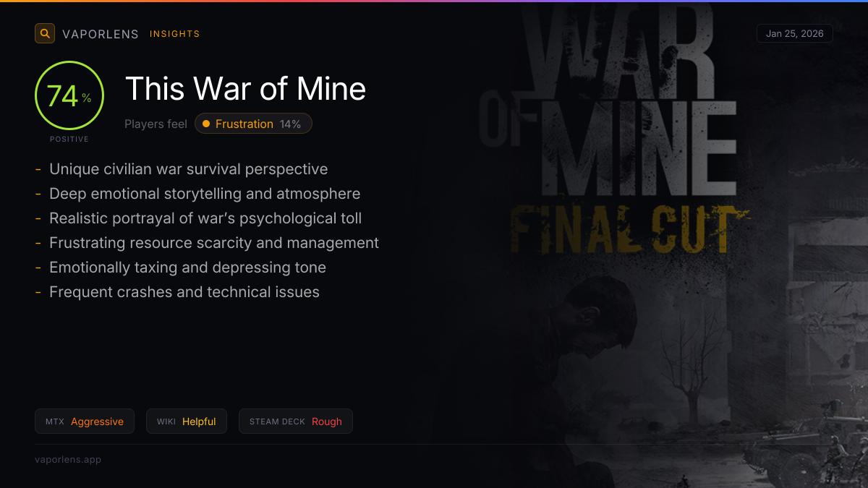Select the INSIGHTS label
The width and height of the screenshot is (868, 488).
click(174, 34)
